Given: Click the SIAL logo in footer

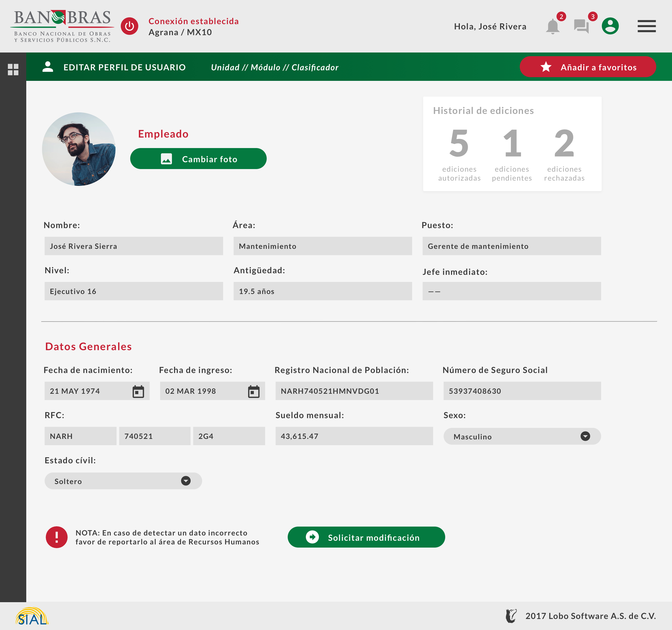Looking at the screenshot, I should coord(32,616).
